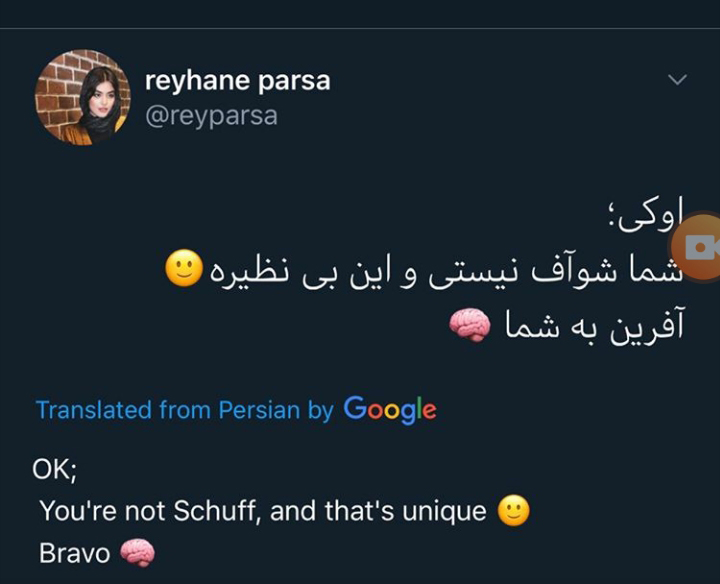Tap the Google logo in the translation credit

(390, 409)
